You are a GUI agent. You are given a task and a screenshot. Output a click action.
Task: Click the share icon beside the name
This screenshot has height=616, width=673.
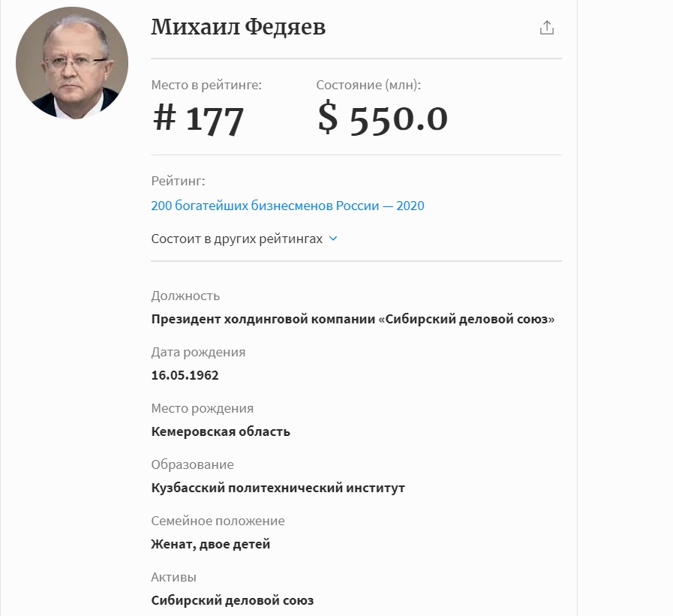[x=547, y=28]
